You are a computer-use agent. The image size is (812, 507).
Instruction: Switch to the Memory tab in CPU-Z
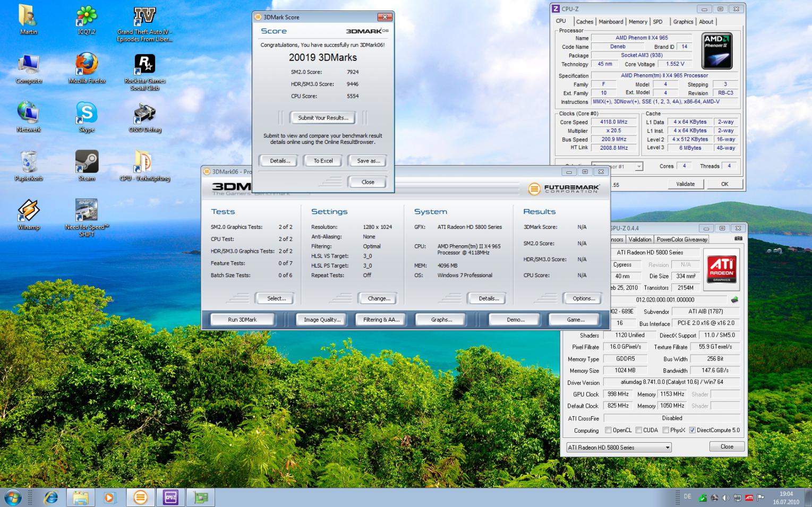638,22
